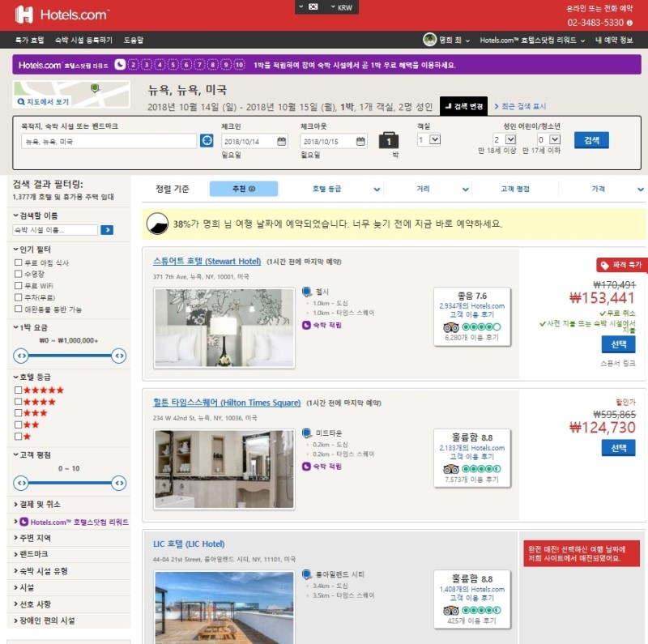Adjust the nightly price minimum slider handle

pos(21,356)
